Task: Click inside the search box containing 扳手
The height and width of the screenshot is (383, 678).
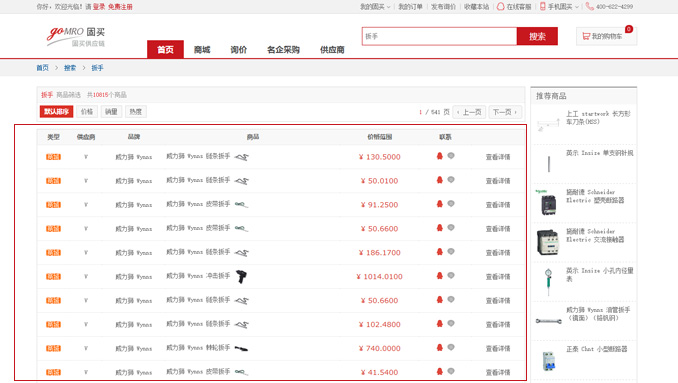Action: click(x=439, y=36)
